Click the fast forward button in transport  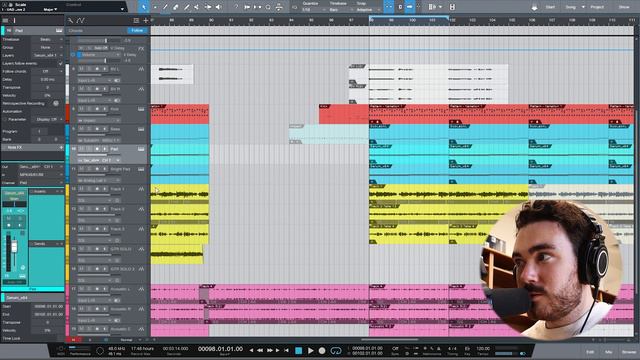pos(269,350)
